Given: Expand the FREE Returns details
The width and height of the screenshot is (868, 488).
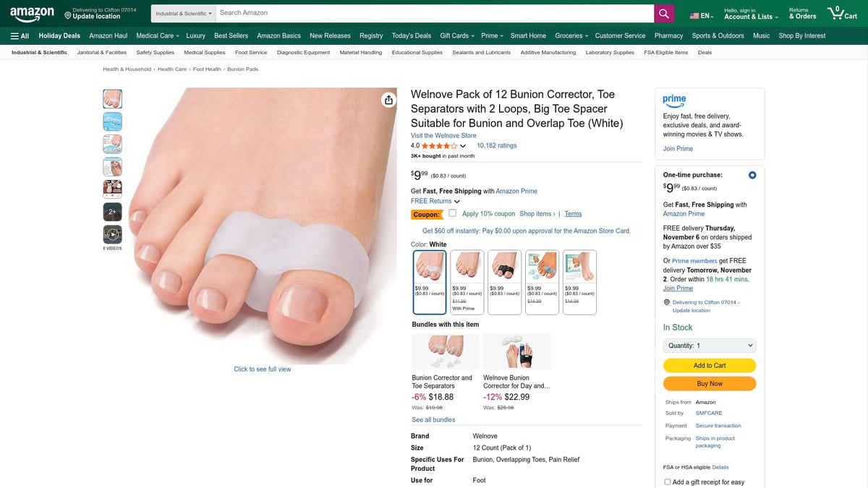Looking at the screenshot, I should pos(434,201).
